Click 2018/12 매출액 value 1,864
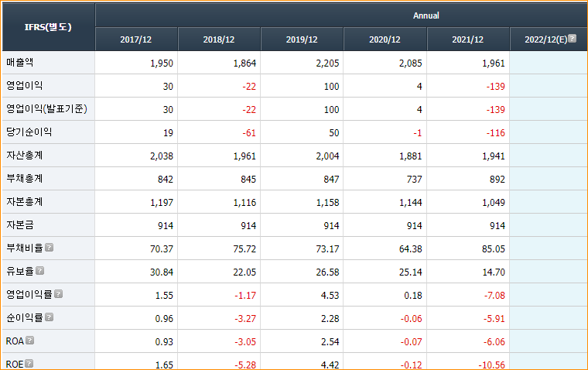The image size is (588, 370). click(244, 63)
